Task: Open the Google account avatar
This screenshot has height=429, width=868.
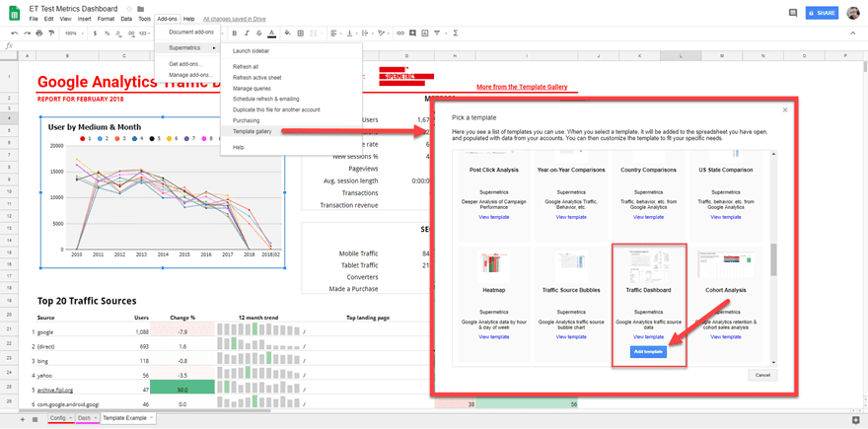Action: tap(853, 13)
